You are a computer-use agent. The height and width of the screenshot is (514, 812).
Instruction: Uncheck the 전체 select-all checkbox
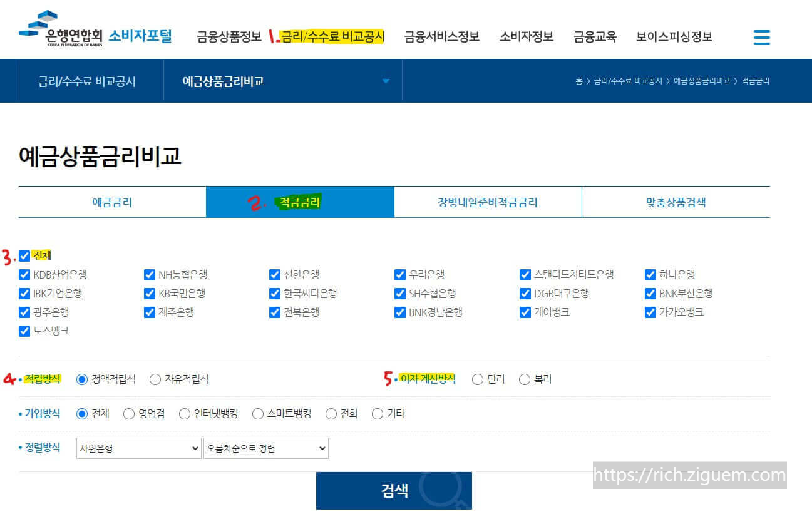click(x=24, y=255)
